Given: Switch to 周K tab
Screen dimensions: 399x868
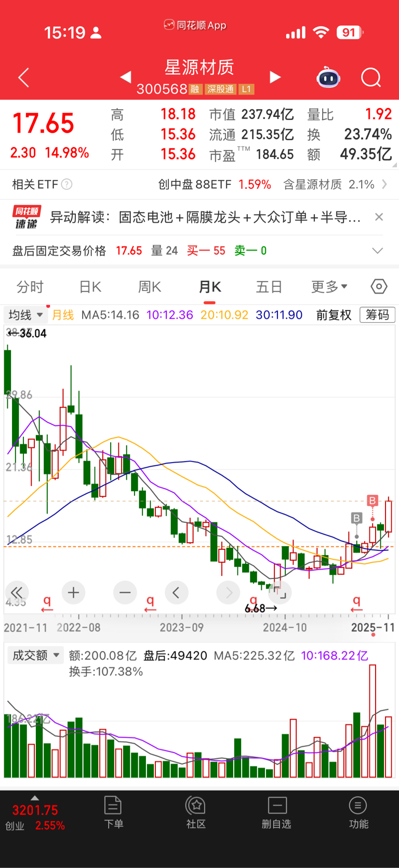Looking at the screenshot, I should coord(150,287).
